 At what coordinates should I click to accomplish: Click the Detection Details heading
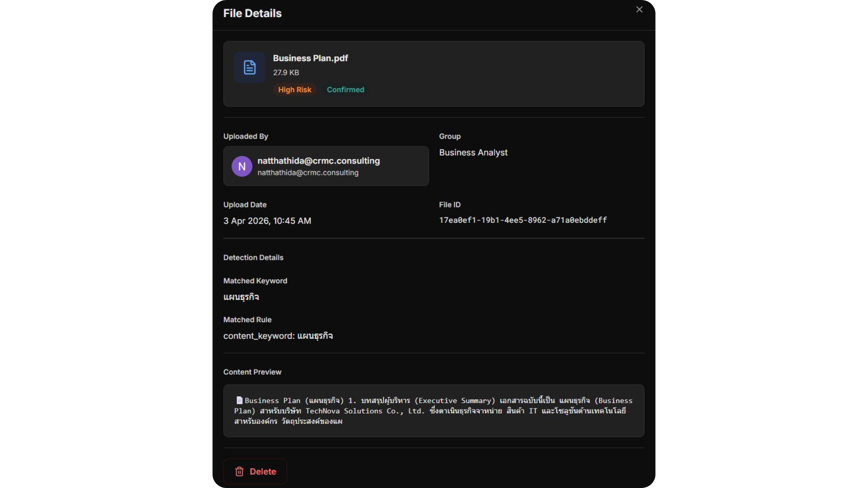[253, 258]
